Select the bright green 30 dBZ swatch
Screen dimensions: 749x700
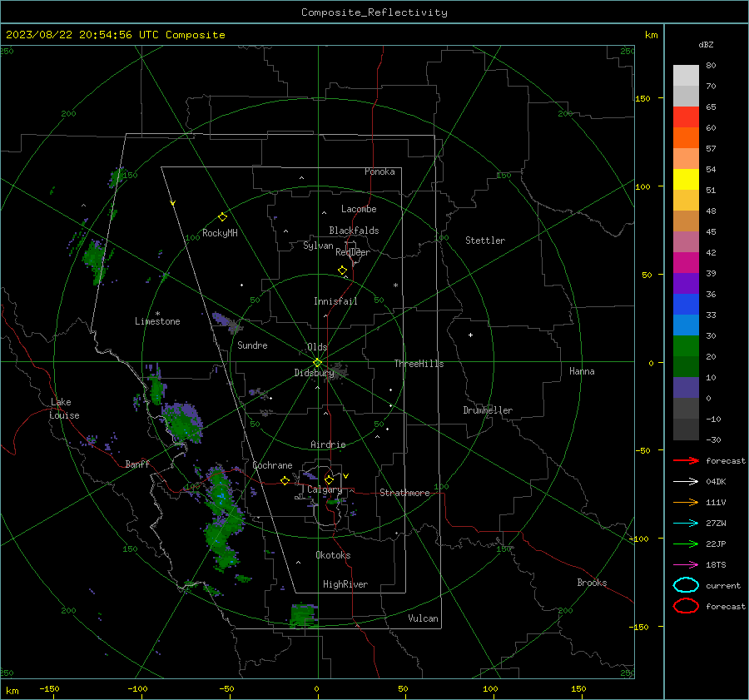pyautogui.click(x=686, y=345)
